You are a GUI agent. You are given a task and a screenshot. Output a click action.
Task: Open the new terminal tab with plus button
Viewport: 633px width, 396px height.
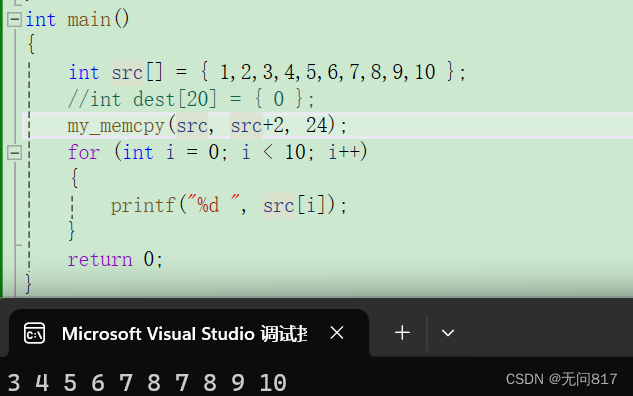point(402,333)
